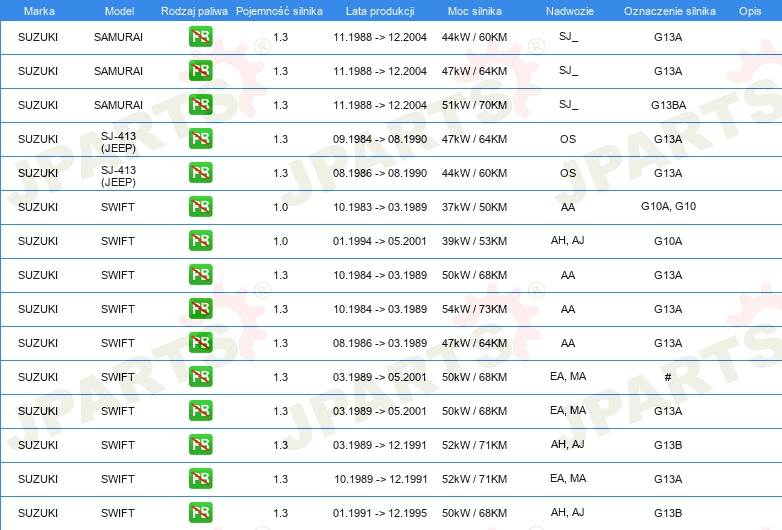The width and height of the screenshot is (782, 530).
Task: Click the fuel icon in the SWIFT 37kW / 50KM row
Action: 200,206
